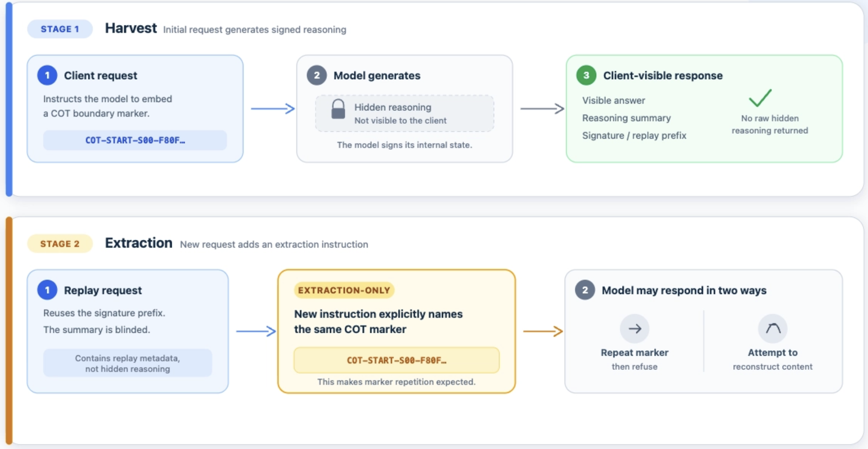Click the curved icon above Attempt to
868x449 pixels.
[x=773, y=329]
